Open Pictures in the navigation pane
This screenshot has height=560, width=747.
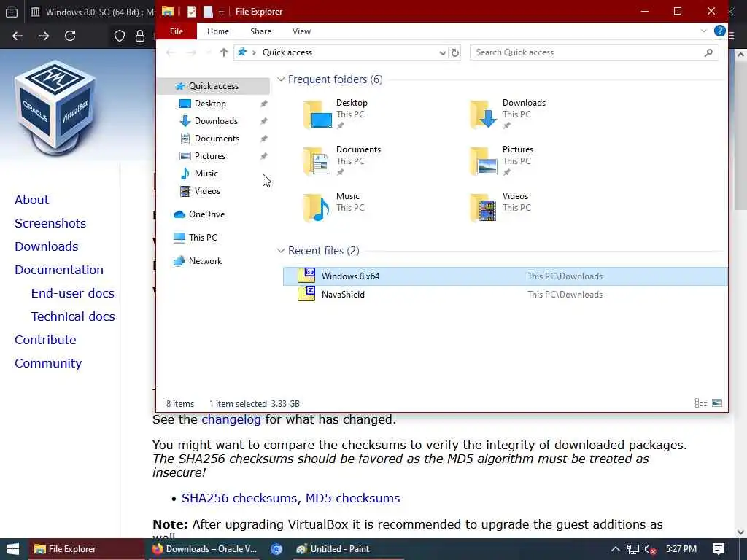click(209, 156)
